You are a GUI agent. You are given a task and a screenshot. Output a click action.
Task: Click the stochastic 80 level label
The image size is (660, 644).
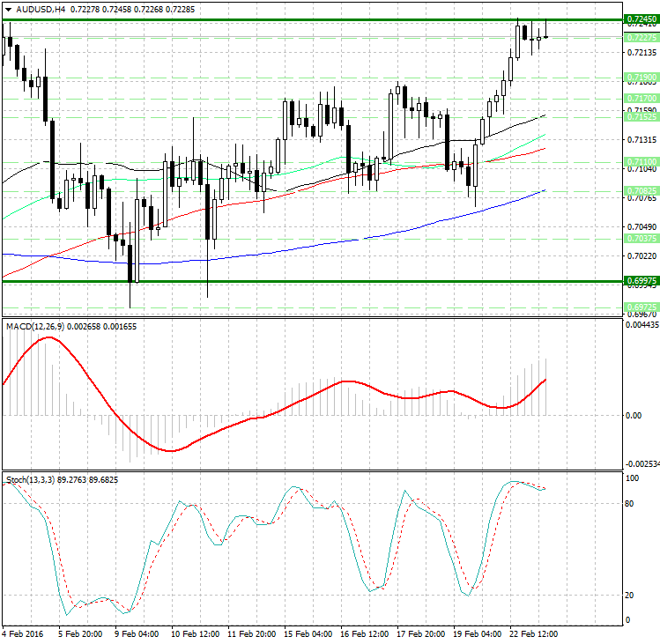click(x=631, y=504)
